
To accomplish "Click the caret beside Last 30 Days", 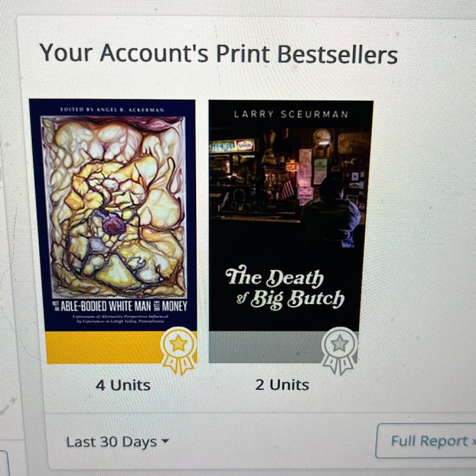I will 165,440.
